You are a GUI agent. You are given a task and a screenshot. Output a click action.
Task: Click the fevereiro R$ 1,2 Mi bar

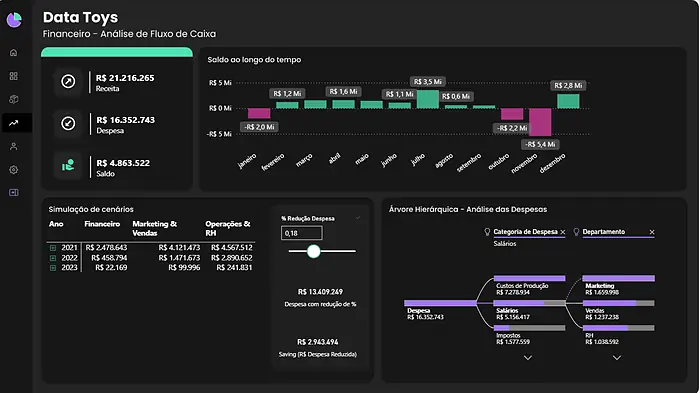[287, 105]
